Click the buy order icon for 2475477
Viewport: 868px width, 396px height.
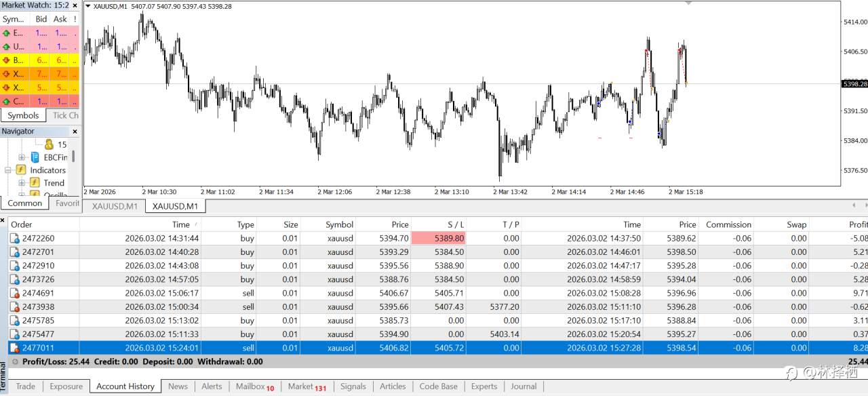click(x=14, y=334)
